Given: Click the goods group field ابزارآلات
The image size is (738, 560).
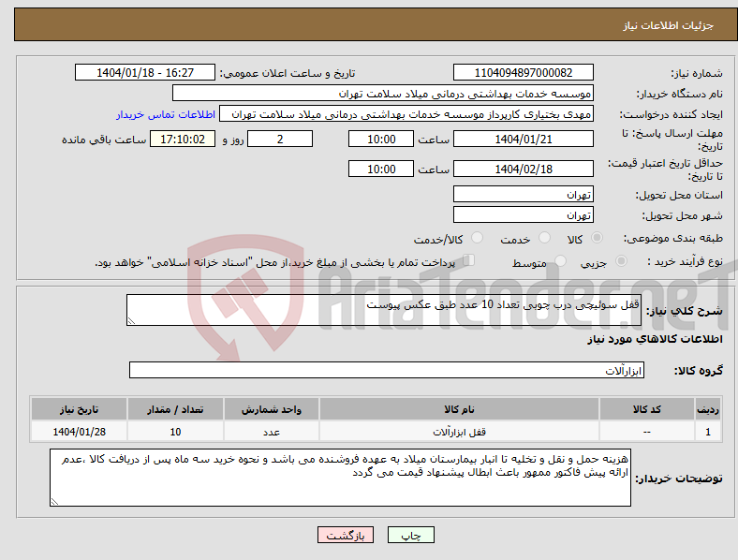Looking at the screenshot, I should click(x=387, y=370).
